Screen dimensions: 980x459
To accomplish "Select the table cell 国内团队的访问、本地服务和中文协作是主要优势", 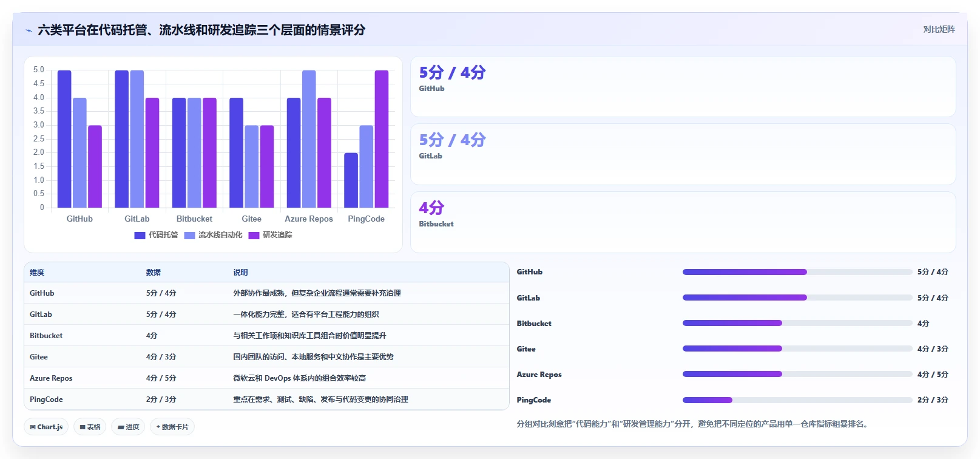I will coord(314,357).
